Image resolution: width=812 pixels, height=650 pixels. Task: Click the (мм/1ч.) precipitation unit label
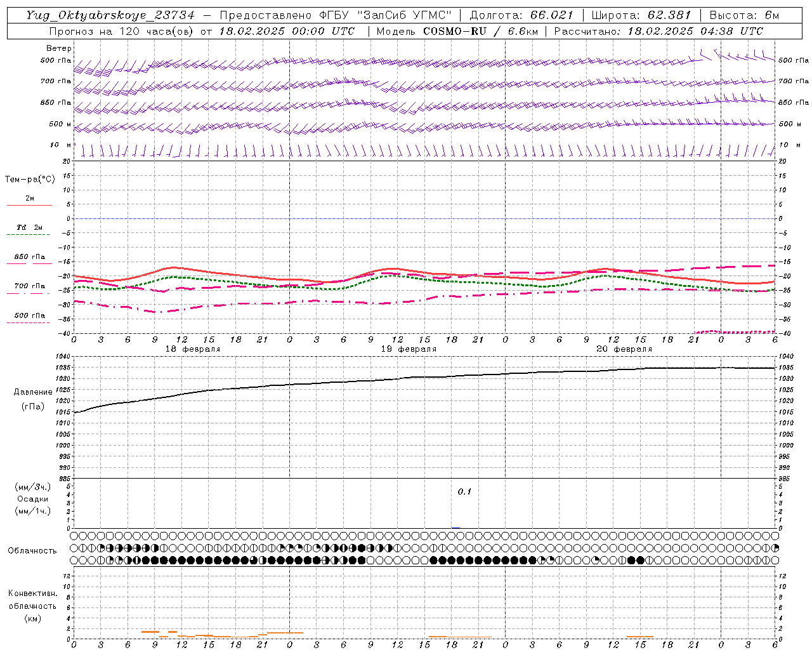pyautogui.click(x=33, y=511)
